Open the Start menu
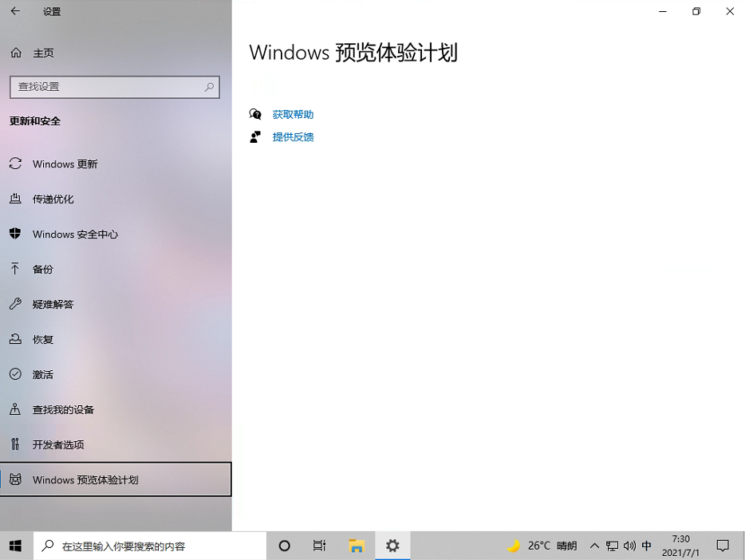745x560 pixels. (x=13, y=546)
